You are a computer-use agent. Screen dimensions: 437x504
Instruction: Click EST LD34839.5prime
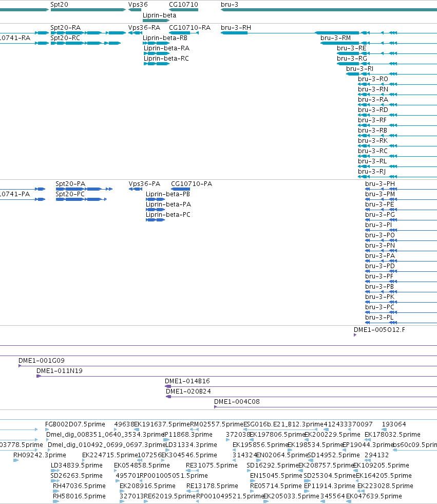click(x=77, y=465)
